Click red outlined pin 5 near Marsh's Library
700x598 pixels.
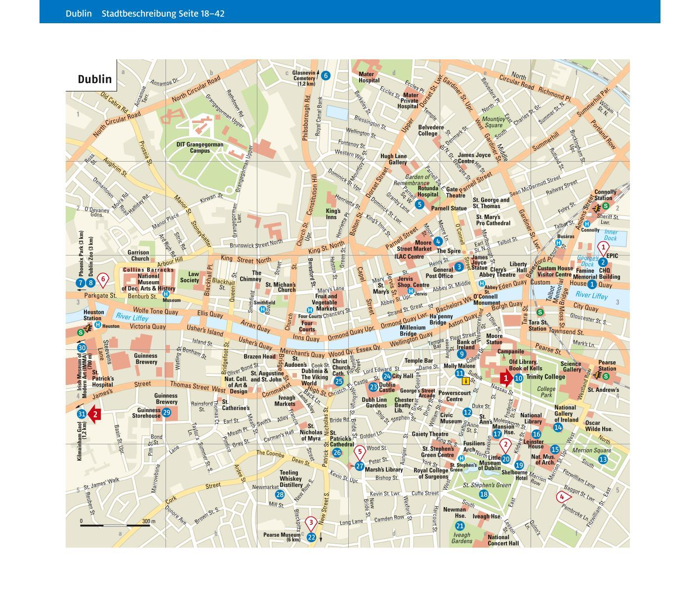click(360, 452)
